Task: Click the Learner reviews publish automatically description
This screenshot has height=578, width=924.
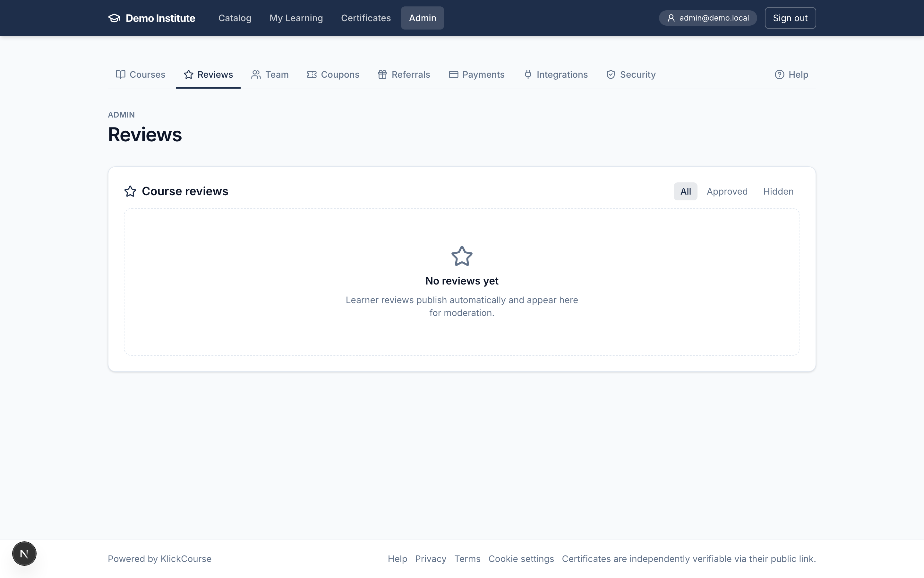Action: click(x=462, y=306)
